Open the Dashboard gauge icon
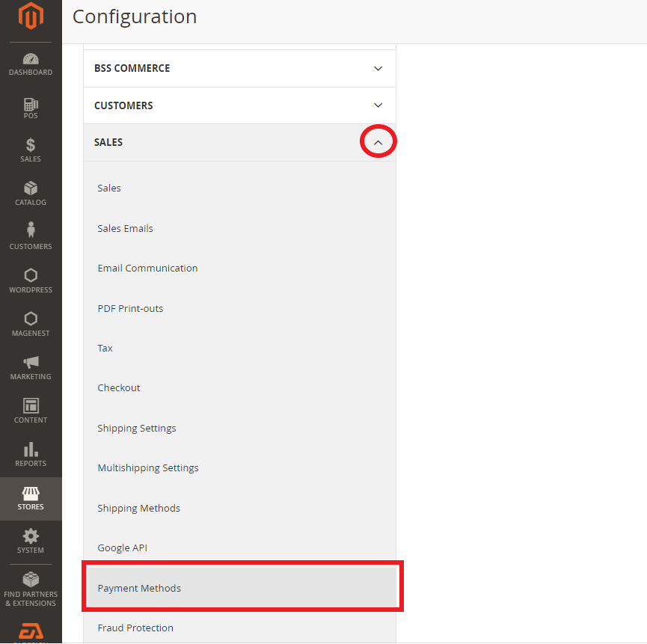This screenshot has height=644, width=647. (31, 59)
